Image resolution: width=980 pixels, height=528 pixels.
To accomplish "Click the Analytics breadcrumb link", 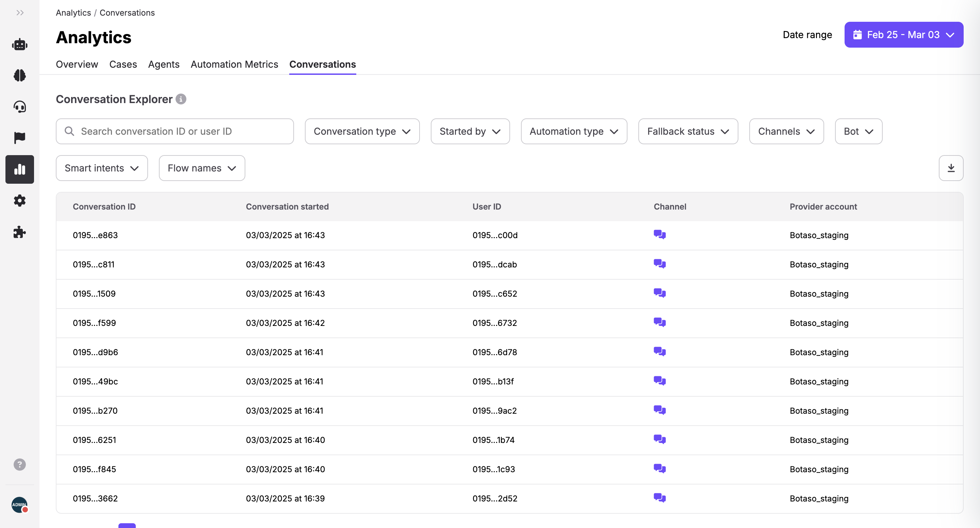I will 73,13.
